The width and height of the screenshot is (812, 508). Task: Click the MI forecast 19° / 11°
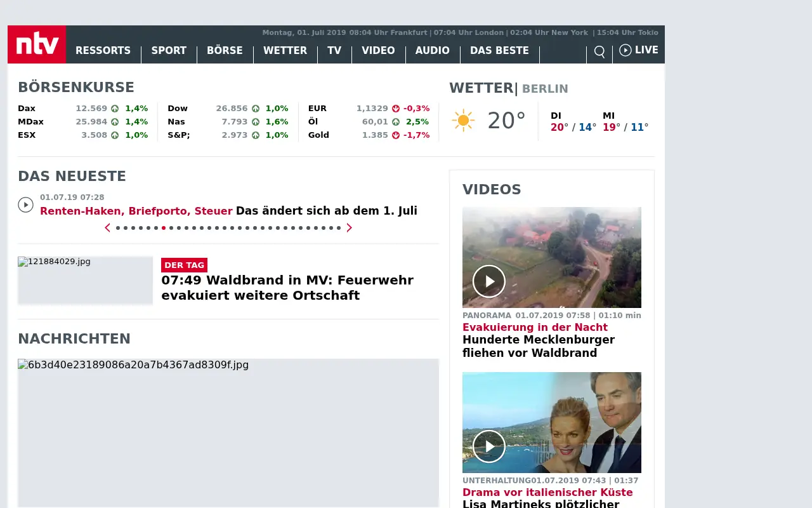click(625, 127)
